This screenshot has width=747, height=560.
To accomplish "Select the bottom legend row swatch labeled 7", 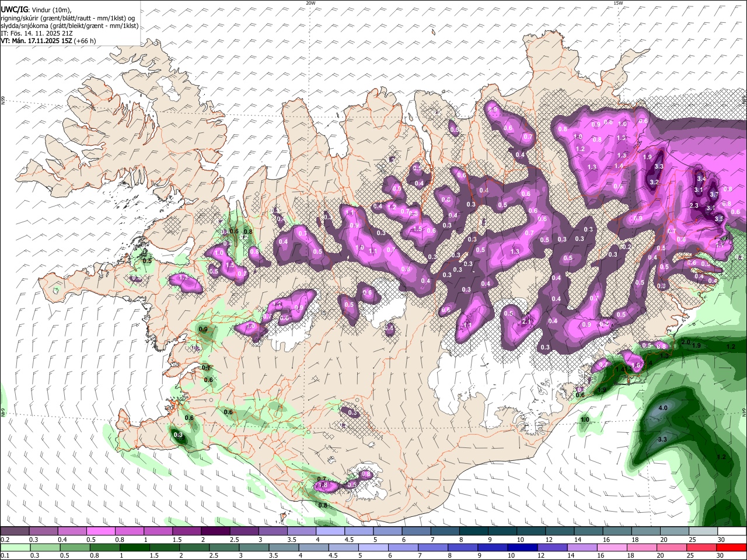I will [x=432, y=548].
